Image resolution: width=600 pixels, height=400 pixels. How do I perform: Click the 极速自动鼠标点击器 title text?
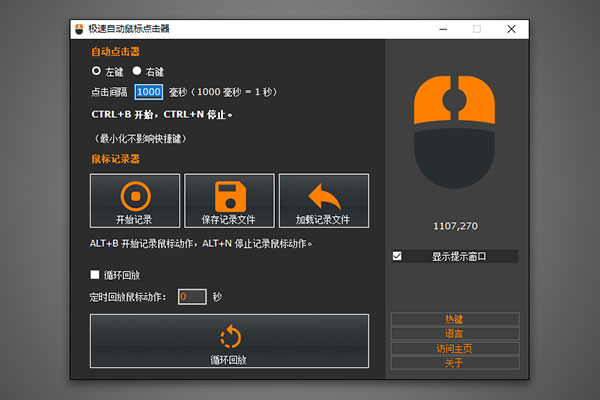click(x=130, y=30)
